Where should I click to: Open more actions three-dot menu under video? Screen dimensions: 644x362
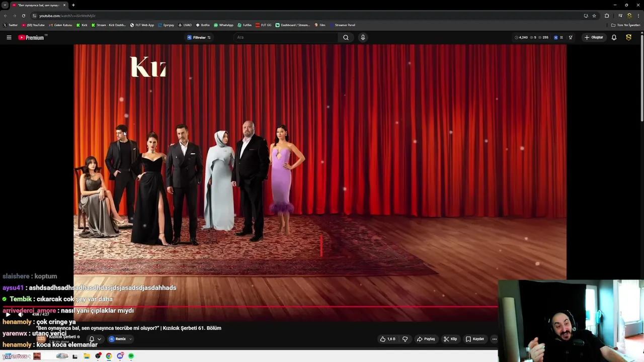494,339
